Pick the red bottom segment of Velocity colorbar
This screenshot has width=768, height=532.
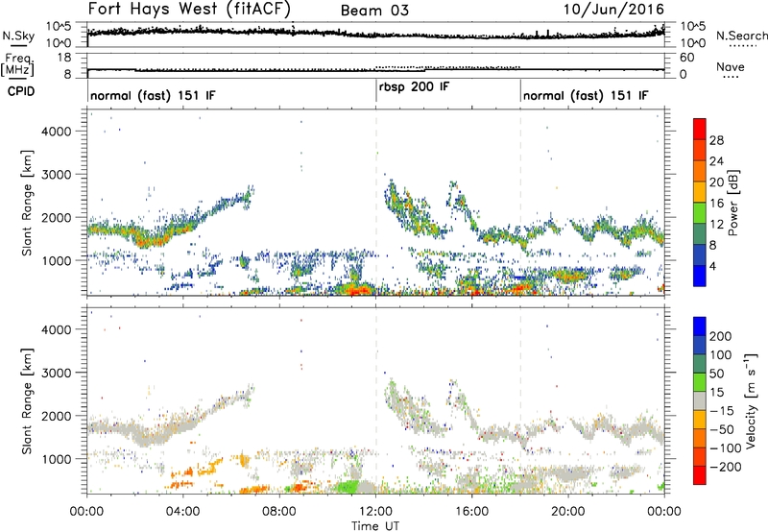[700, 475]
